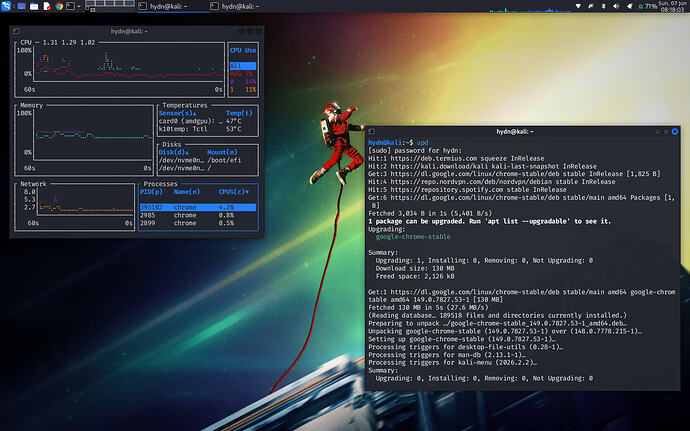Toggle the CPU%(c) sort order arrow
Screen dimensions: 690x431
click(246, 192)
